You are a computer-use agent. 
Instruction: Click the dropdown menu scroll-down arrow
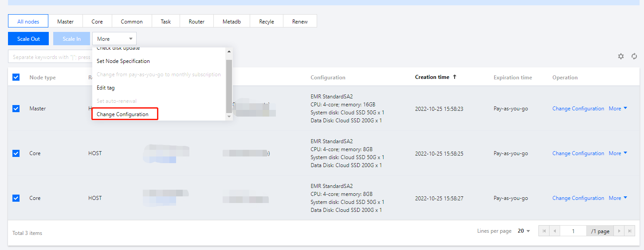(229, 117)
